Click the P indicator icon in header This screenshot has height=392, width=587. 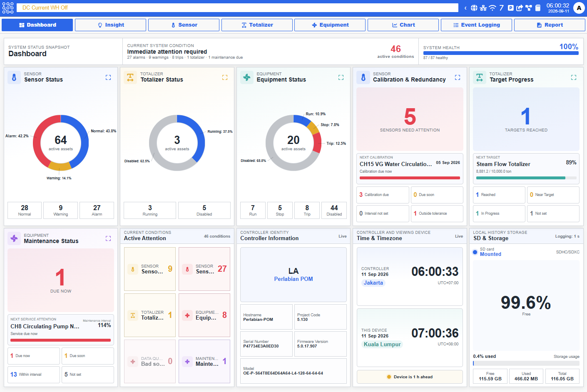point(511,8)
